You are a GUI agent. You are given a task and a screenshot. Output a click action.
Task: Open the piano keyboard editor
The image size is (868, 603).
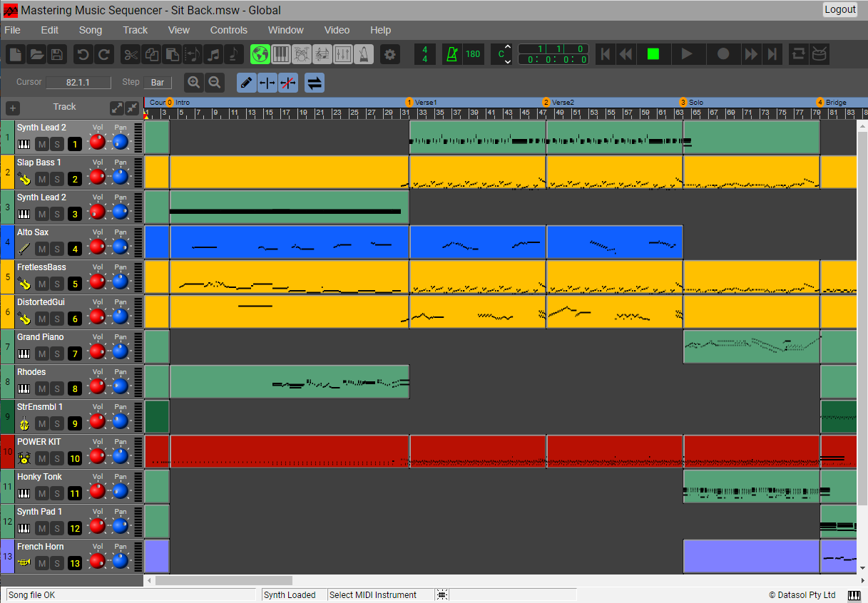click(x=281, y=54)
